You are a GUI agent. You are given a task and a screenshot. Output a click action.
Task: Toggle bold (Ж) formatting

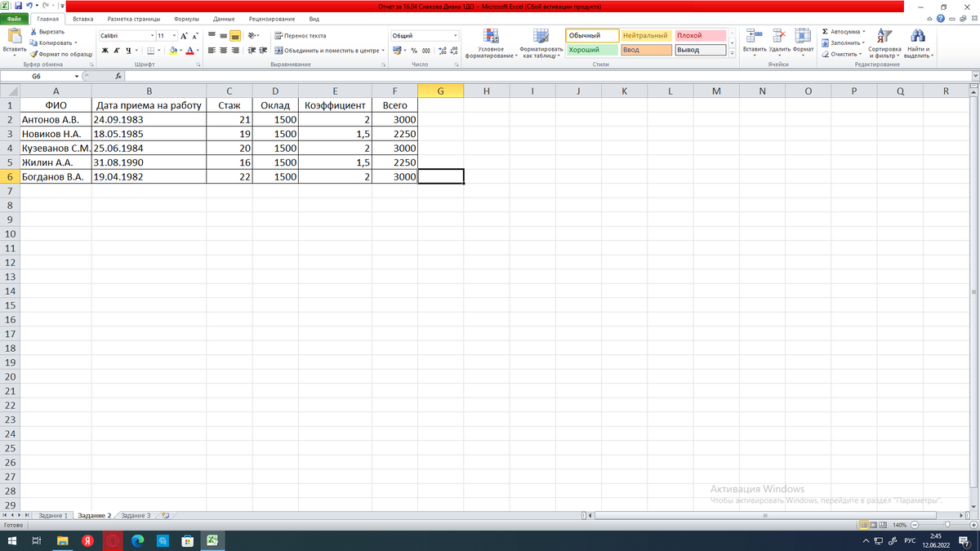point(105,51)
